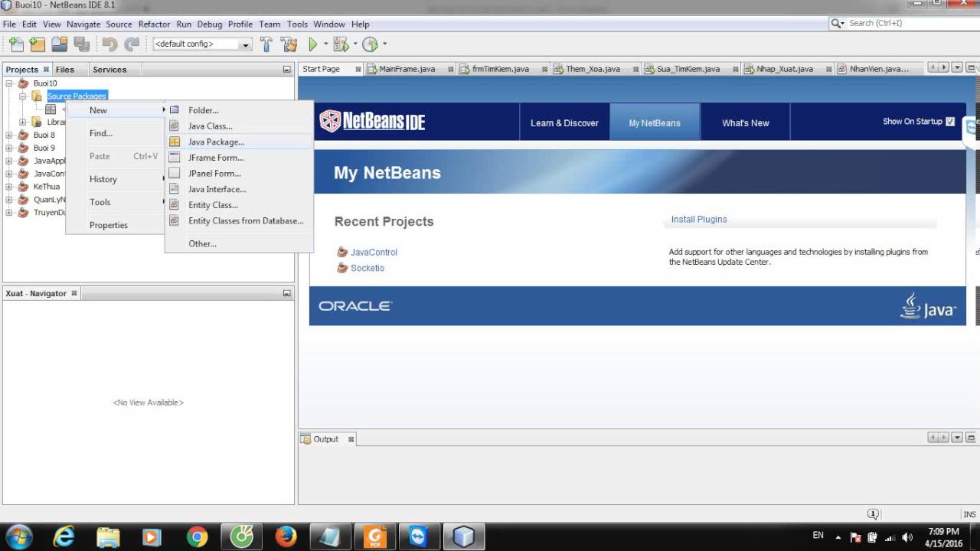
Task: Click the volume icon in the system tray
Action: click(x=908, y=537)
